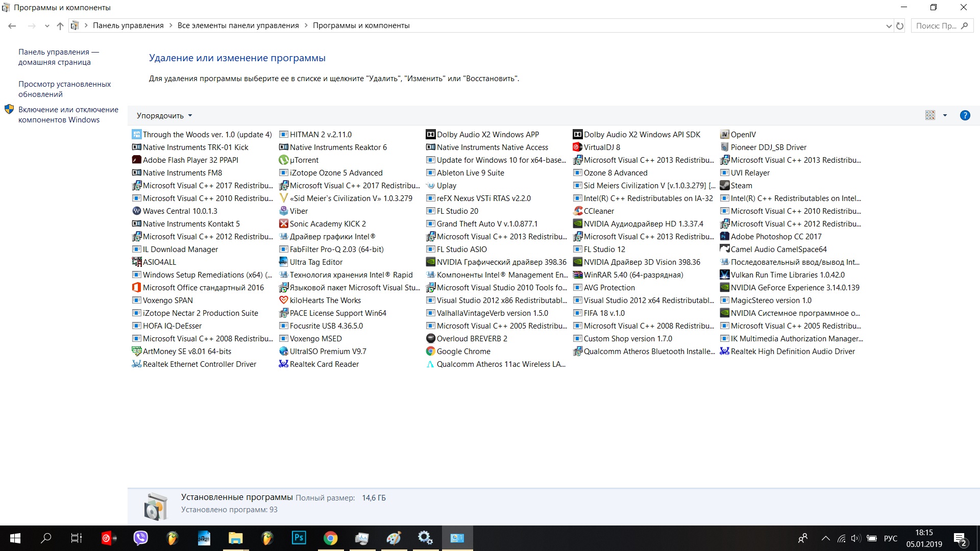The height and width of the screenshot is (551, 980).
Task: Go up one level arrow
Action: (60, 26)
